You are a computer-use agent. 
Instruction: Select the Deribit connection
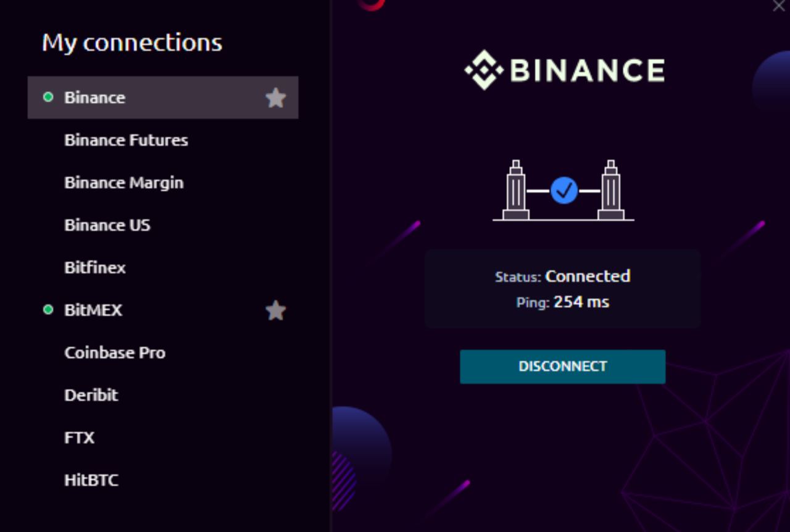point(91,395)
